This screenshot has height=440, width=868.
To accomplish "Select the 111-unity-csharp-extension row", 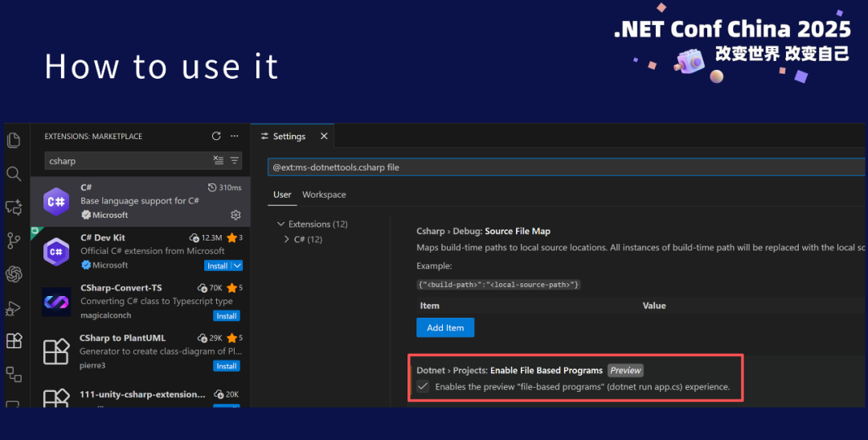I will (x=141, y=395).
